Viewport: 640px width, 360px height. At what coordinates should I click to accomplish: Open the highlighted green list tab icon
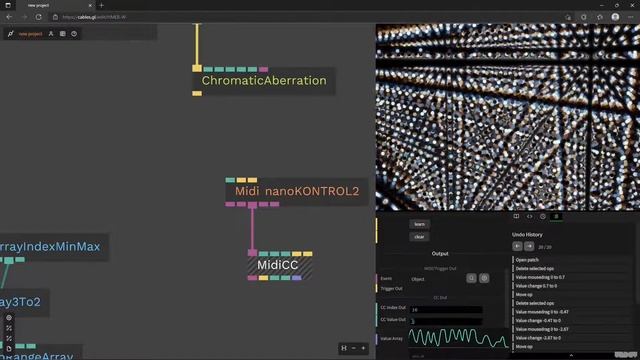coord(556,216)
